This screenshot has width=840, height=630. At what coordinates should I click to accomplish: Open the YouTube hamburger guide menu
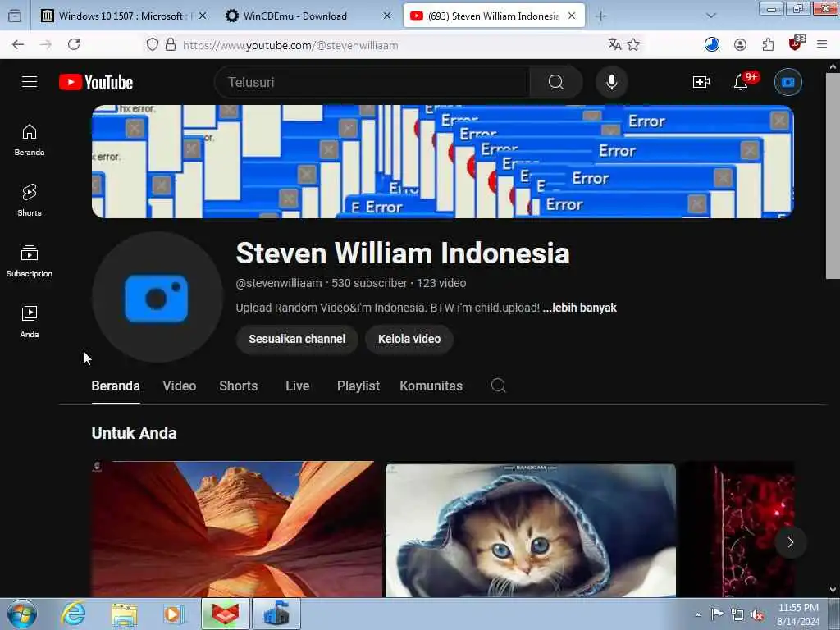pyautogui.click(x=30, y=82)
